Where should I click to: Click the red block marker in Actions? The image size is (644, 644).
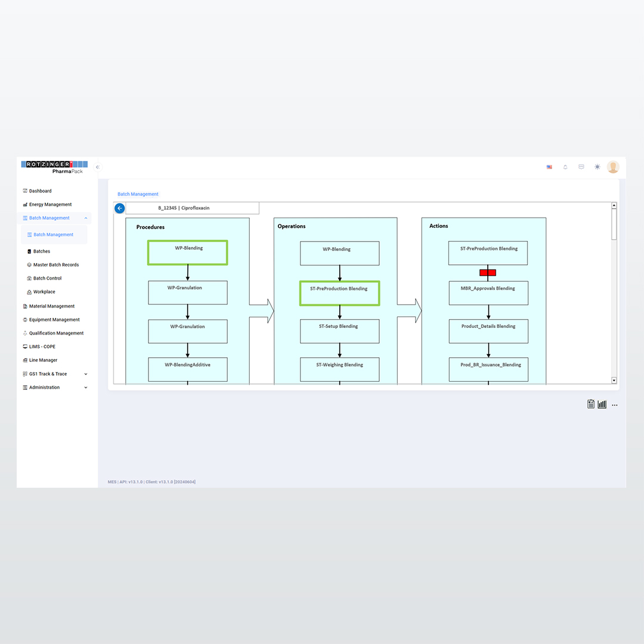[x=488, y=273]
